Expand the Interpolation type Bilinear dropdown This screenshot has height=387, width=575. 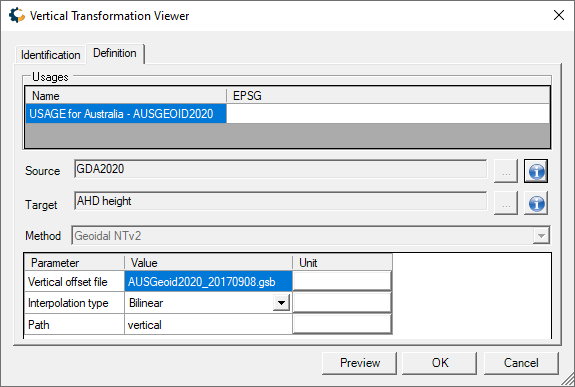(281, 303)
